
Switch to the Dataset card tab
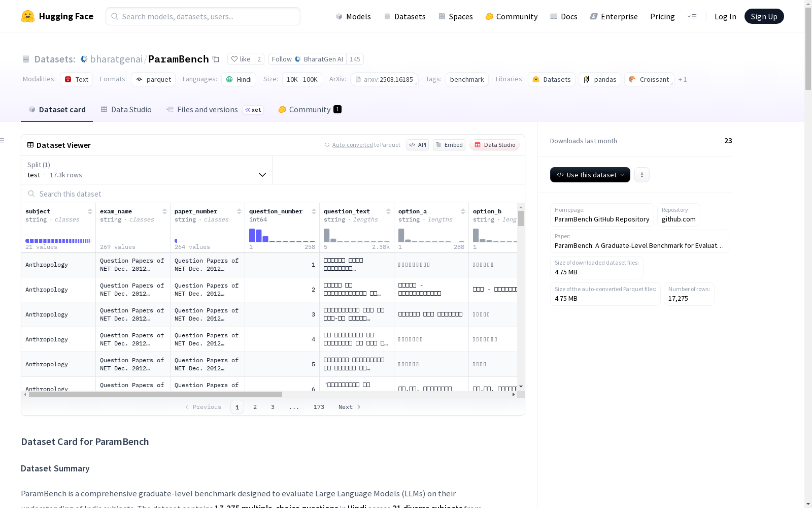tap(57, 110)
